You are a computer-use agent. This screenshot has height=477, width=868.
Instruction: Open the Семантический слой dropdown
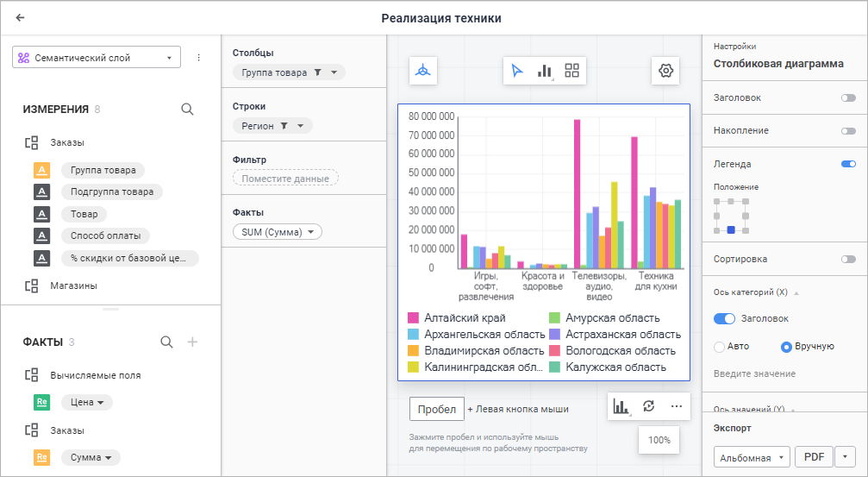97,58
